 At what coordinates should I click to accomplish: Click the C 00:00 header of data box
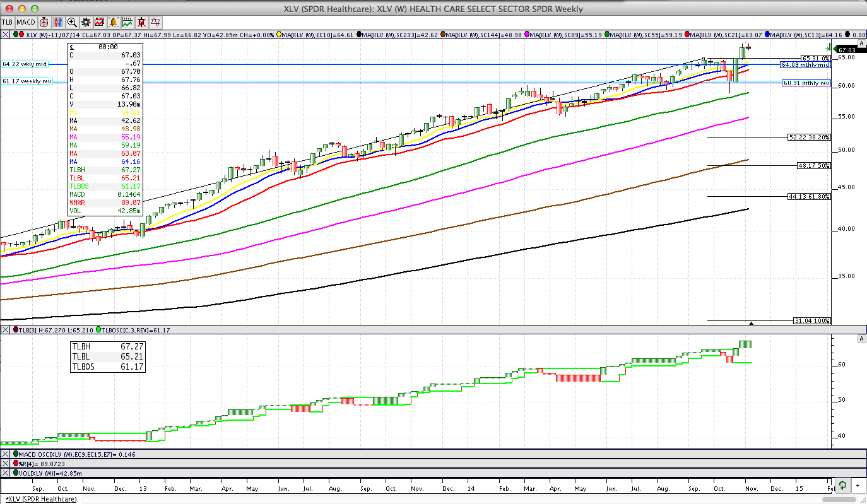tap(105, 47)
